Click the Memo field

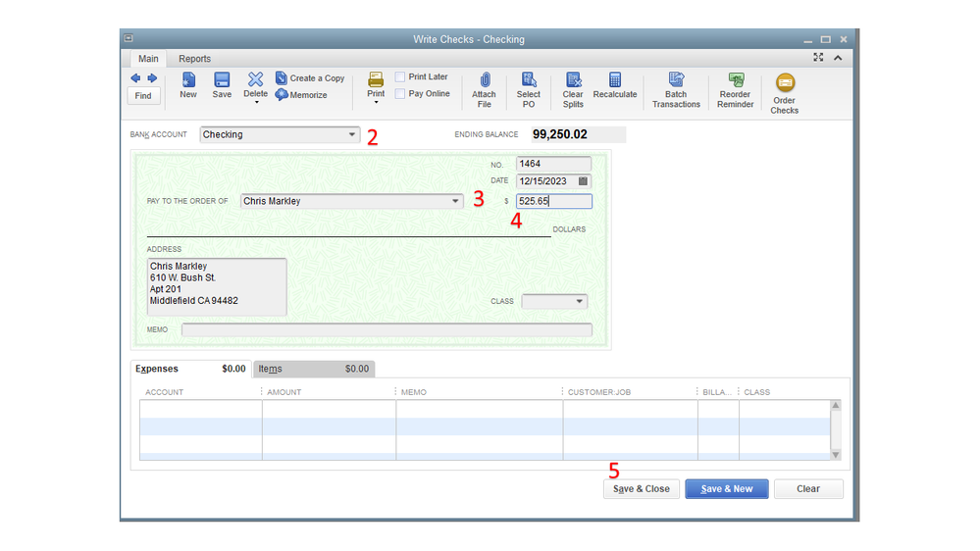click(387, 329)
